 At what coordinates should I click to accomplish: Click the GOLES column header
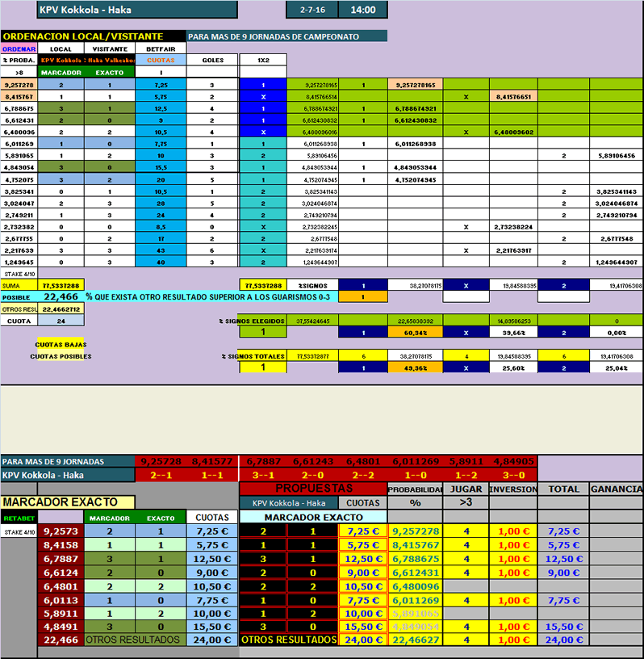coord(212,60)
